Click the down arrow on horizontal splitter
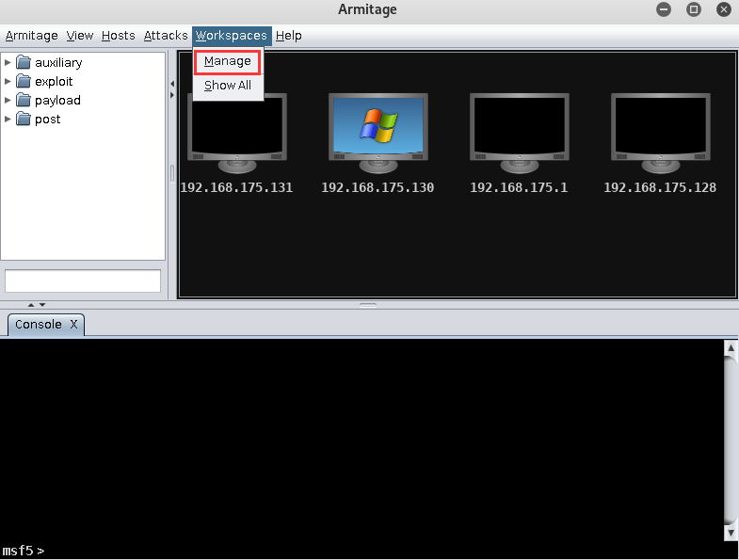The width and height of the screenshot is (739, 560). (x=42, y=305)
